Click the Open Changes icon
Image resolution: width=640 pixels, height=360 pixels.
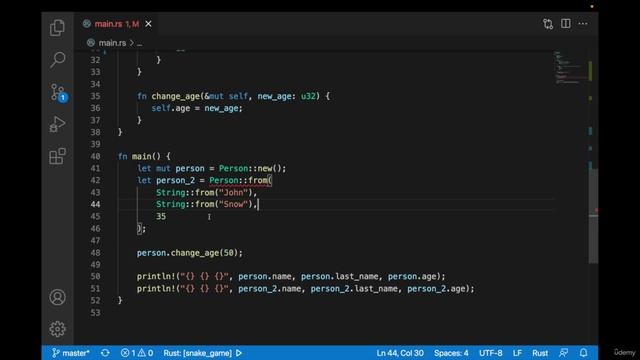(x=548, y=24)
